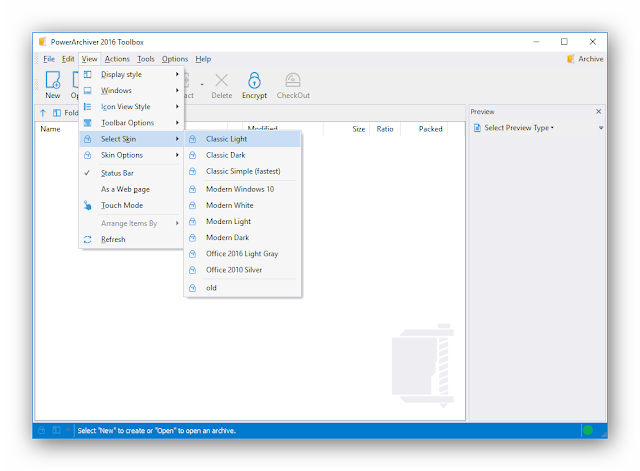Close the open View menu

click(89, 59)
